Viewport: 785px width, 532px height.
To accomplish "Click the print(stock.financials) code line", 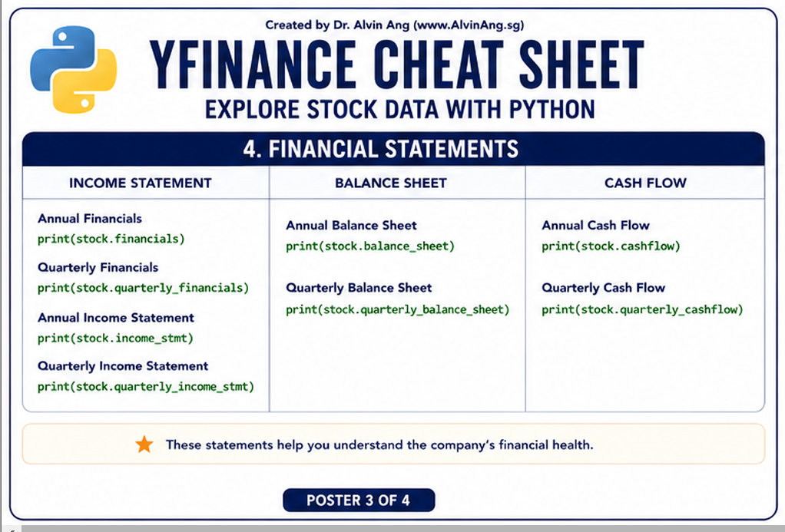I will [111, 240].
